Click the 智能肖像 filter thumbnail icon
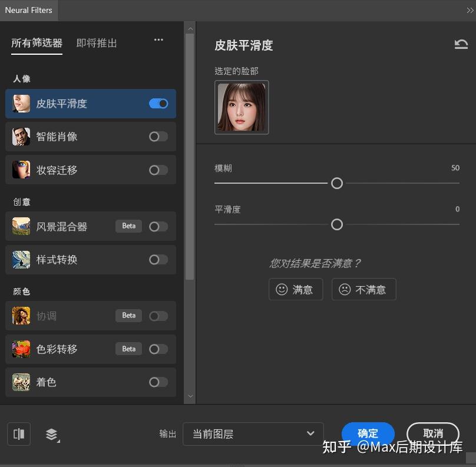Screen dimensions: 476x467 pos(21,137)
